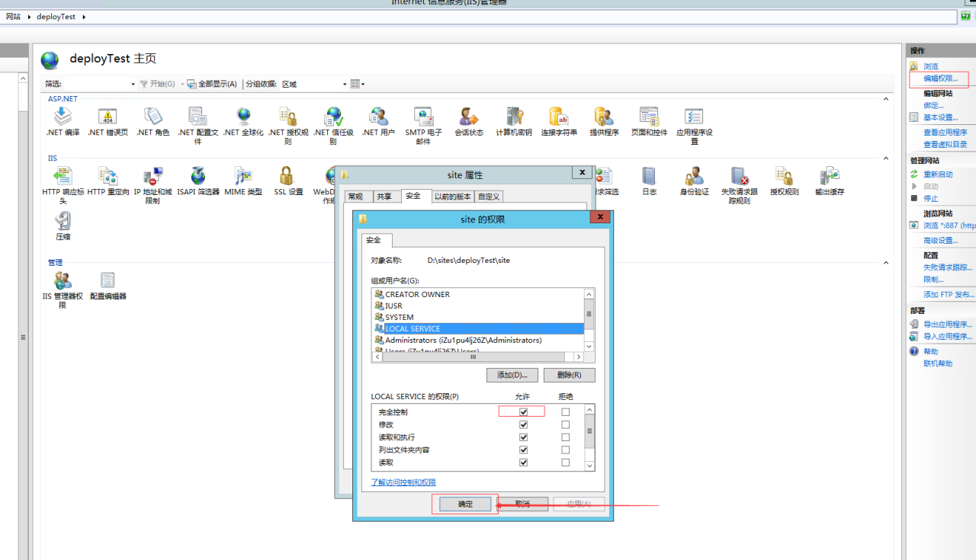Image resolution: width=976 pixels, height=560 pixels.
Task: Toggle 完全控制 allow checkbox
Action: point(523,412)
